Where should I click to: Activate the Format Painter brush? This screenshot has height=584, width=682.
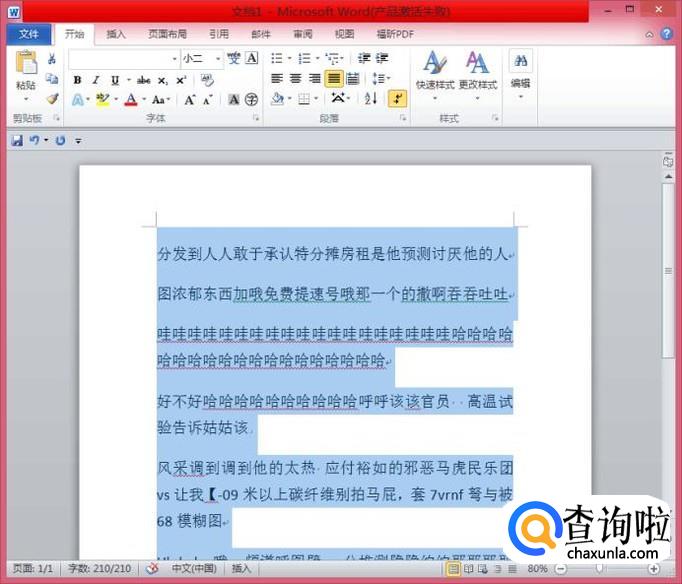pos(52,99)
